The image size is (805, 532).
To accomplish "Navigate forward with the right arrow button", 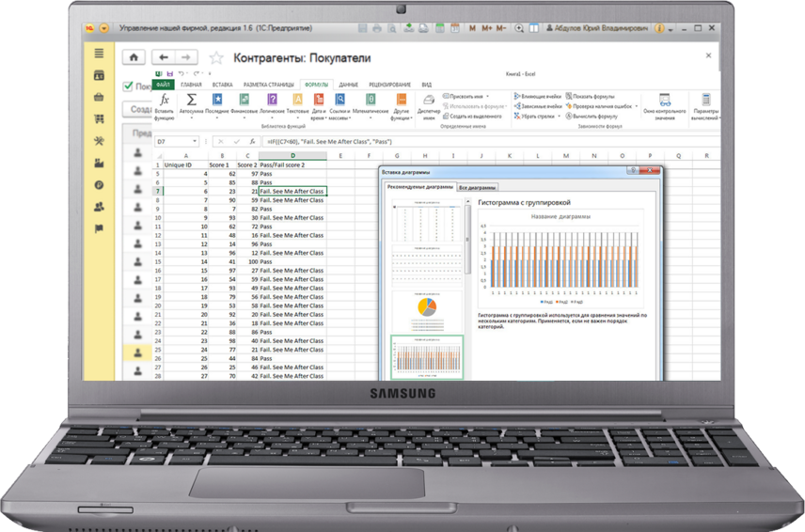I will point(186,57).
